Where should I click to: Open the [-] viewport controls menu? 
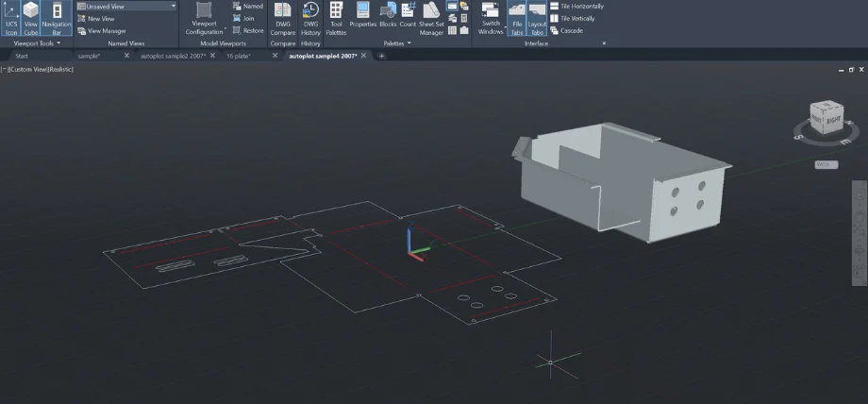(5, 69)
